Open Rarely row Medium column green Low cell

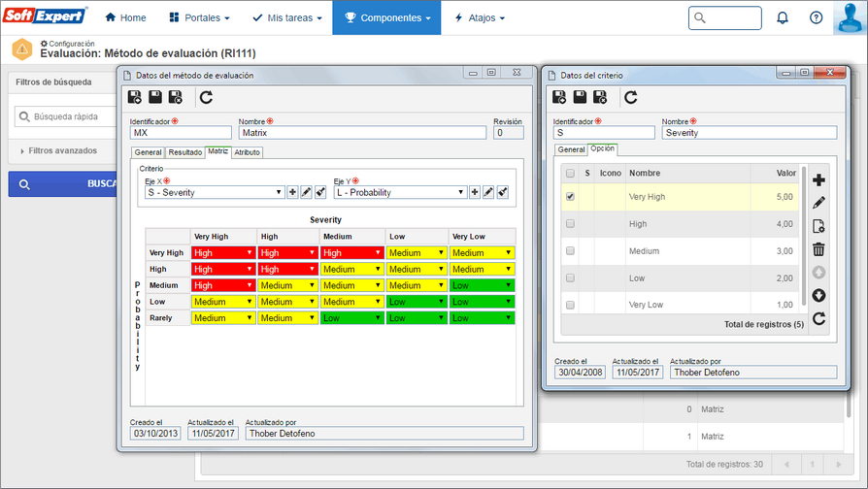coord(351,318)
